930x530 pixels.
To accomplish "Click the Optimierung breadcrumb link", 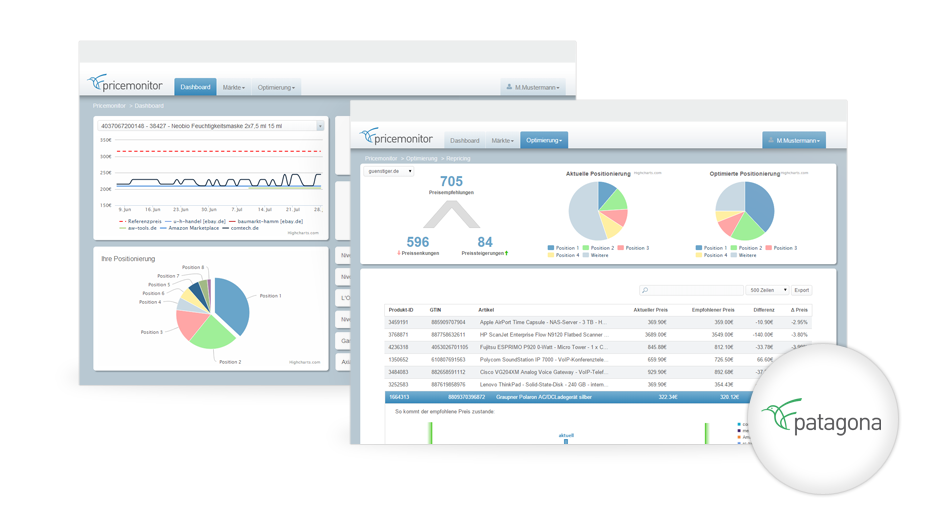I will pos(421,158).
